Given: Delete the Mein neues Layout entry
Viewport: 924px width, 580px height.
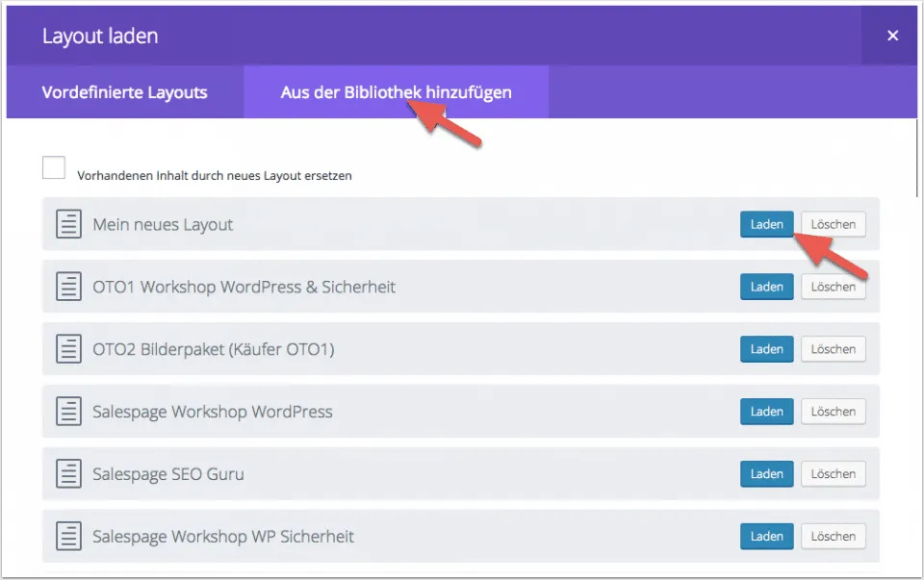Looking at the screenshot, I should 833,224.
